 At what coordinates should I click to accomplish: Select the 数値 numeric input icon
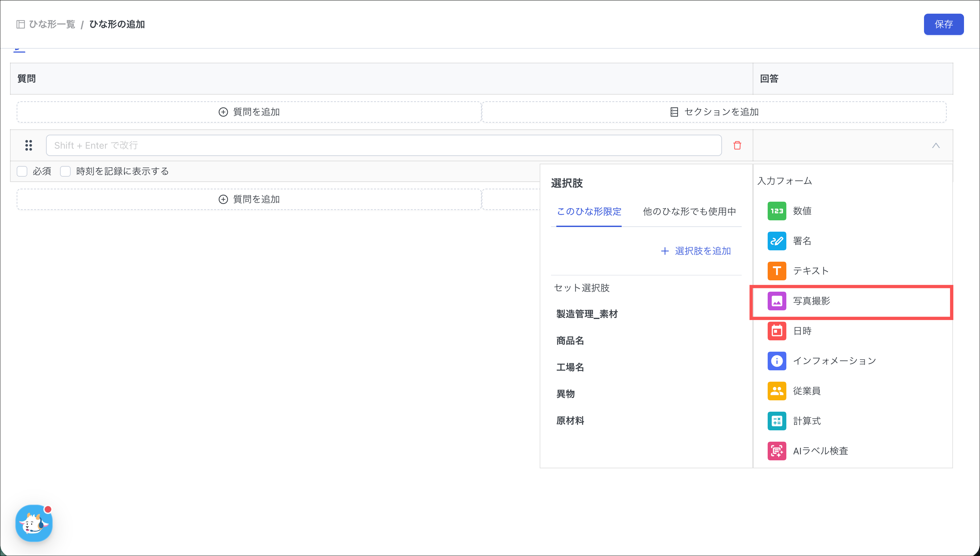pyautogui.click(x=777, y=211)
